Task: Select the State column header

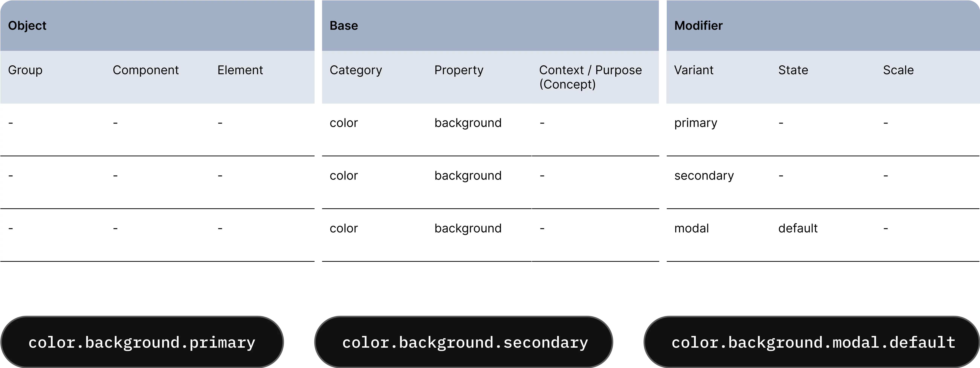Action: (x=793, y=70)
